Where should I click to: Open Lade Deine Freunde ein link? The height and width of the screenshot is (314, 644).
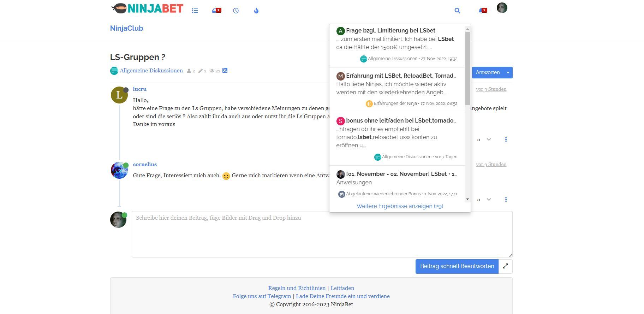point(343,296)
